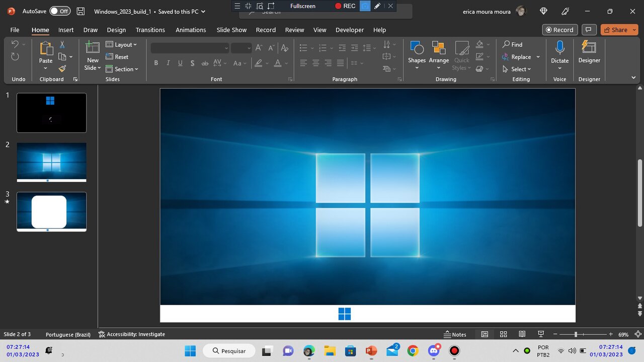Open the comments pane icon
644x362 pixels.
[589, 30]
